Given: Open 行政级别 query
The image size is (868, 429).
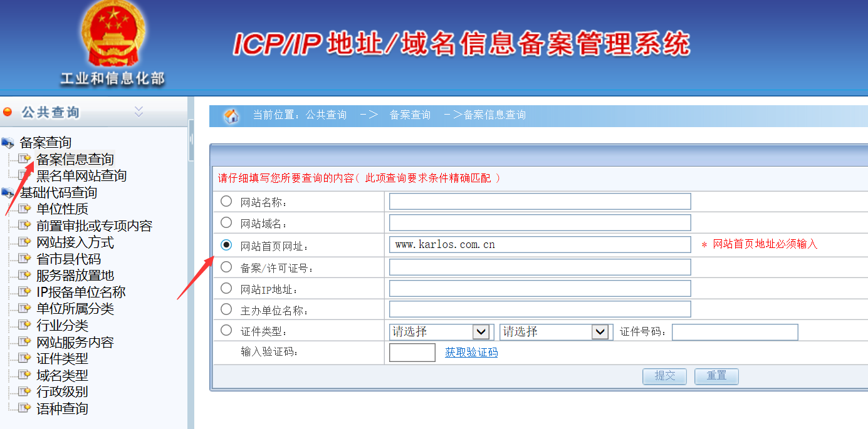Looking at the screenshot, I should point(62,391).
